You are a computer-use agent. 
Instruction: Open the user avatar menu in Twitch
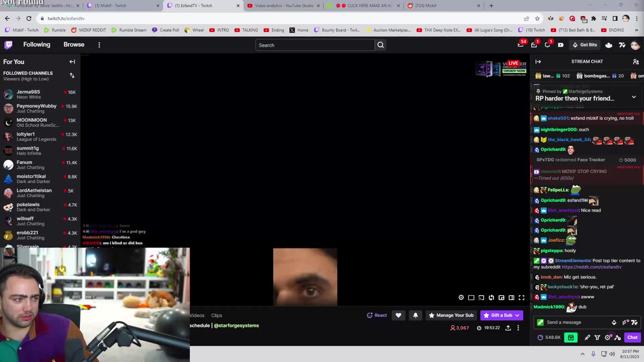(x=635, y=45)
